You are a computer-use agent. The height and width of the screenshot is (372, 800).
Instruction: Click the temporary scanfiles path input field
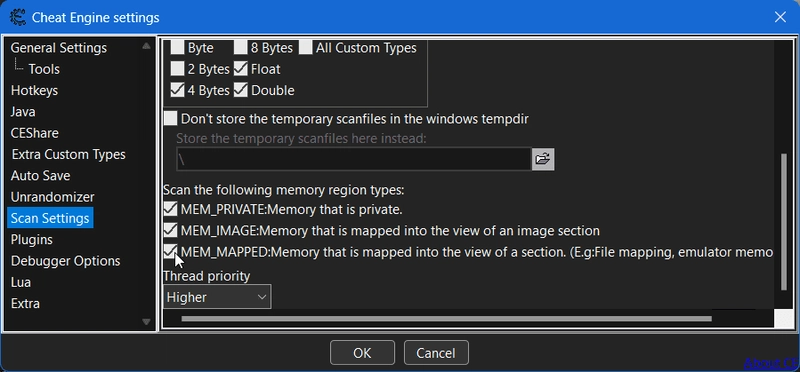(x=354, y=159)
